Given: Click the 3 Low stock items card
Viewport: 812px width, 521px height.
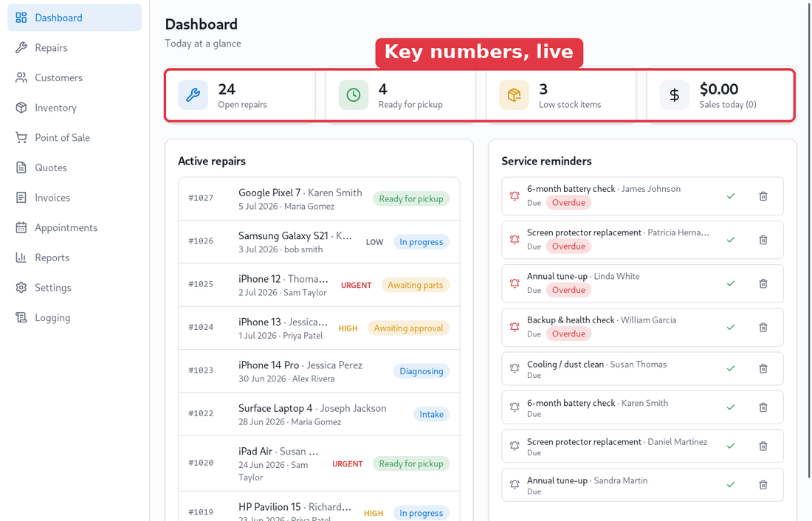Looking at the screenshot, I should [561, 95].
